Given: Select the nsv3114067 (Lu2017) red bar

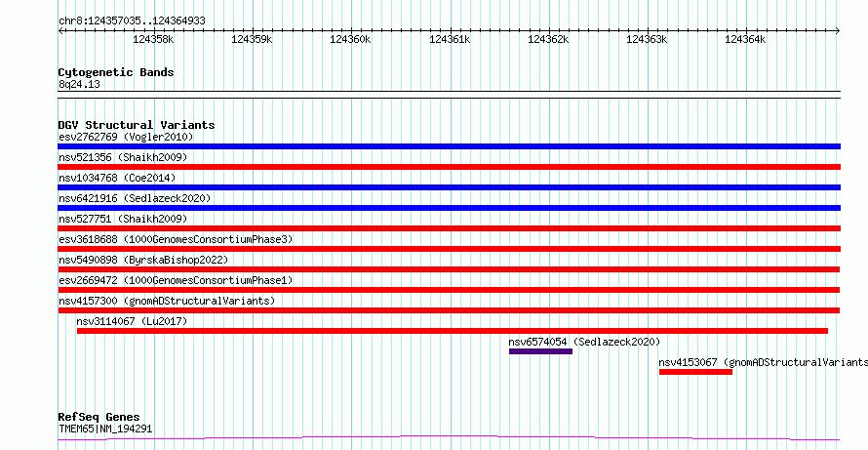Looking at the screenshot, I should tap(453, 331).
